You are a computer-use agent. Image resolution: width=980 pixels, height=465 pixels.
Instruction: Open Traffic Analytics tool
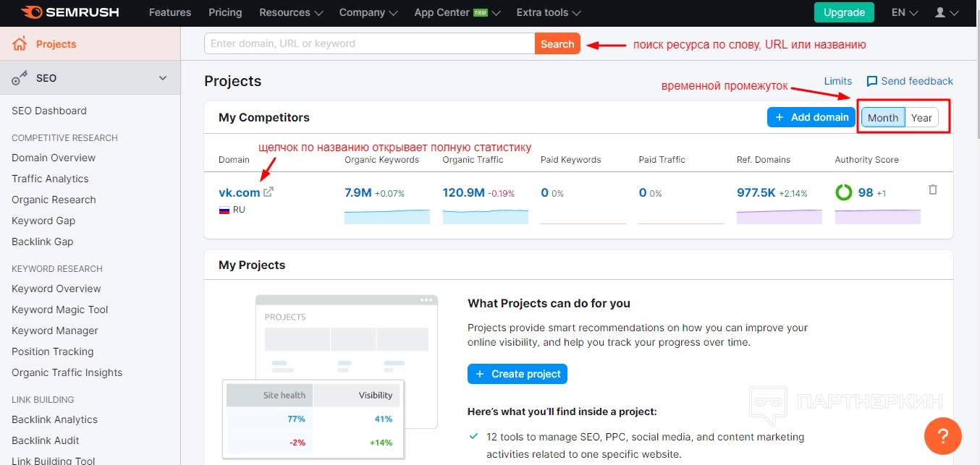(x=50, y=179)
